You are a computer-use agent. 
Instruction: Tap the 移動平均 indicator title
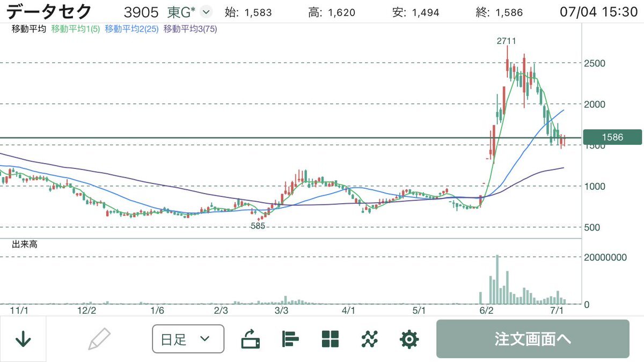coord(30,29)
